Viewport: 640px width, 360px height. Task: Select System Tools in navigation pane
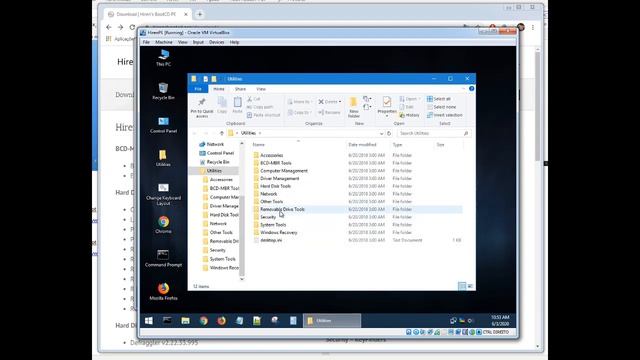(222, 259)
